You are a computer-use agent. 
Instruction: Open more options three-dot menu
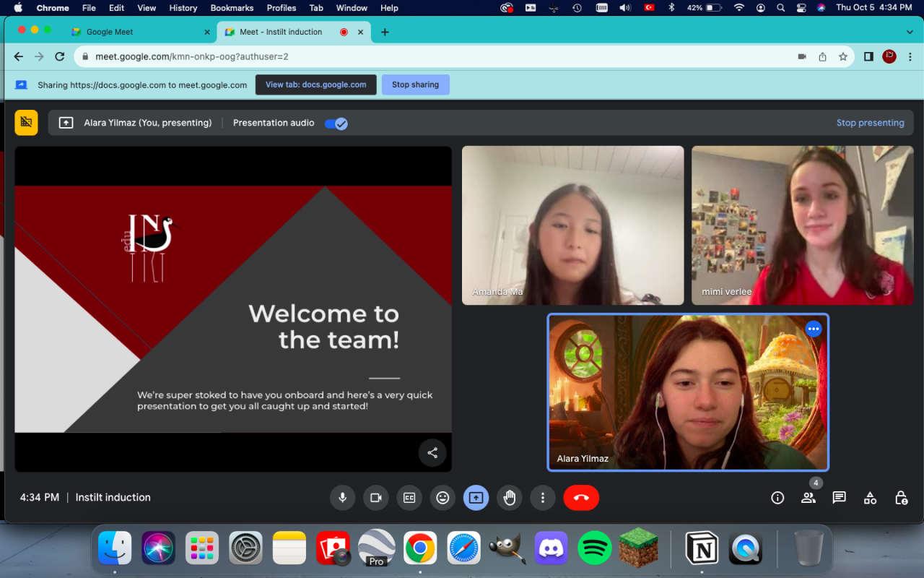point(543,498)
